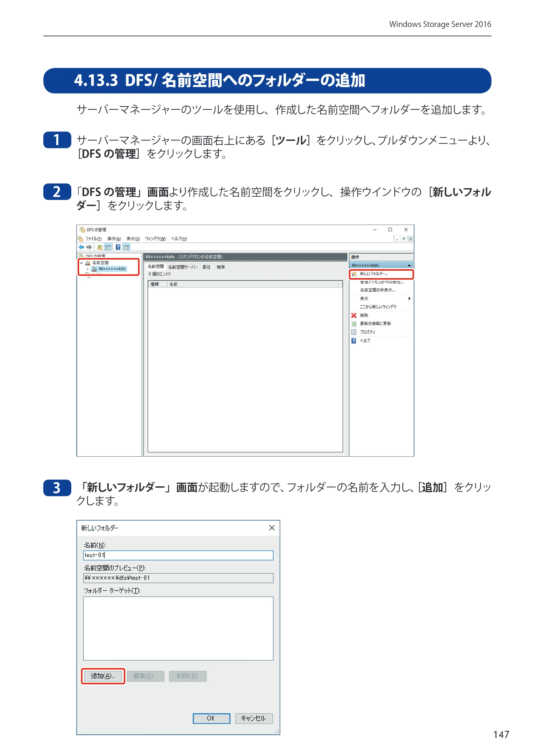Click the 名前空間 tree node icon

[x=88, y=263]
